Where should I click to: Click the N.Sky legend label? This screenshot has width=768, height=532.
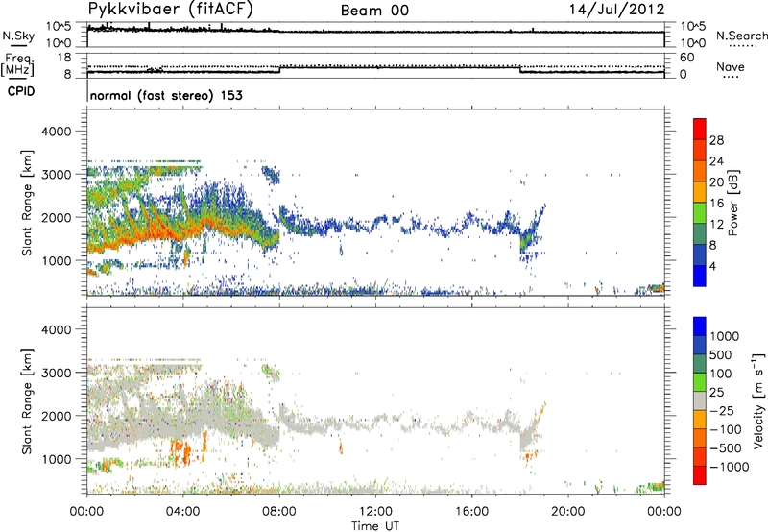pyautogui.click(x=18, y=36)
